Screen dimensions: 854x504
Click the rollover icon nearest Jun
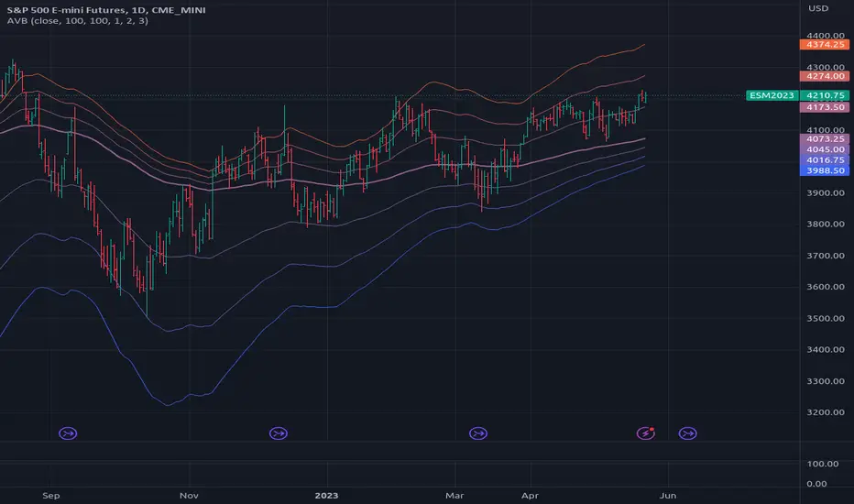coord(688,433)
